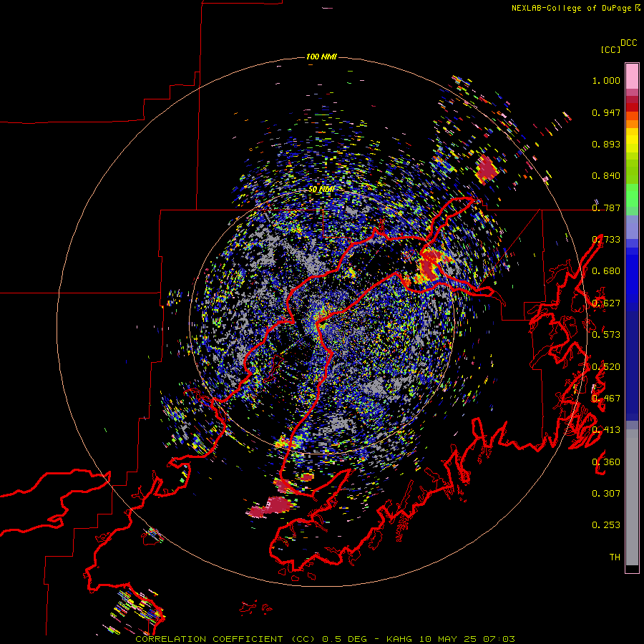Click the KAHG station identifier in the footer

click(399, 639)
